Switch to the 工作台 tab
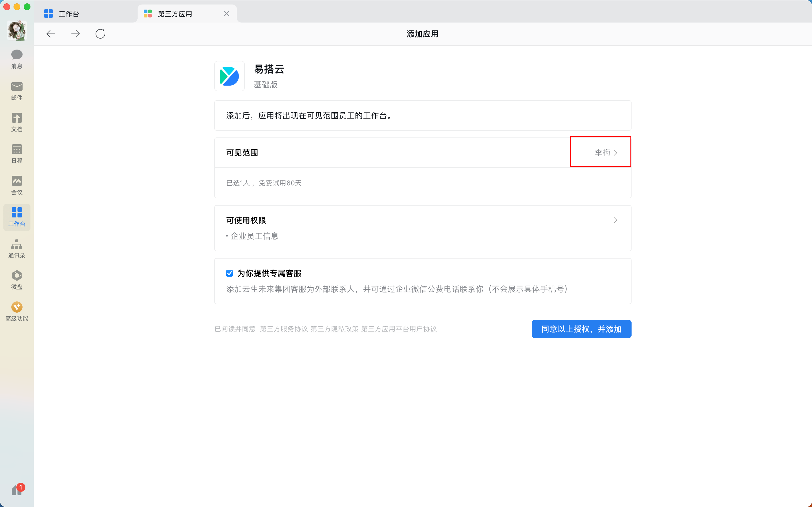 69,14
